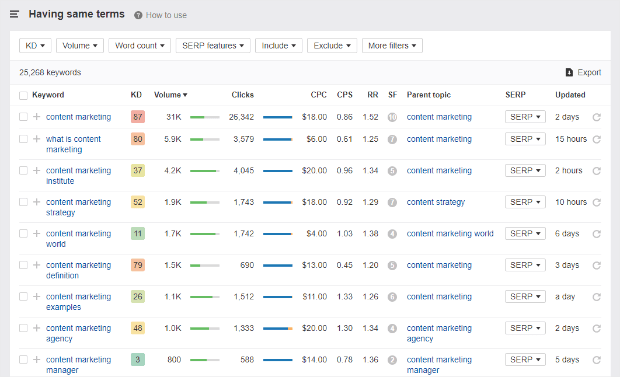Image resolution: width=620 pixels, height=377 pixels.
Task: Click SF badge for 'content marketing manager' row
Action: (392, 360)
